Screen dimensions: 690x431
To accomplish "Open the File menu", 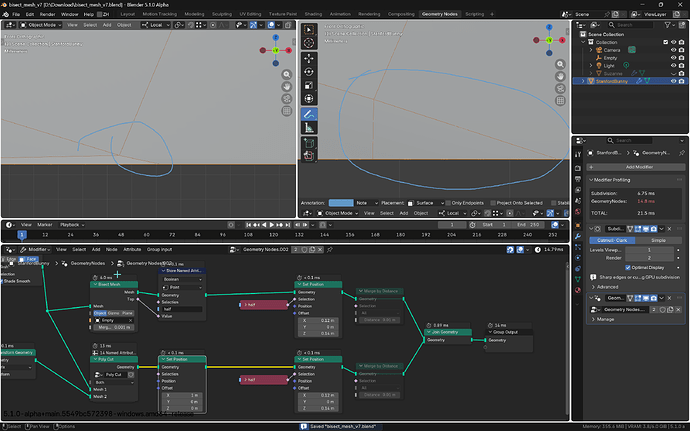I will point(16,14).
